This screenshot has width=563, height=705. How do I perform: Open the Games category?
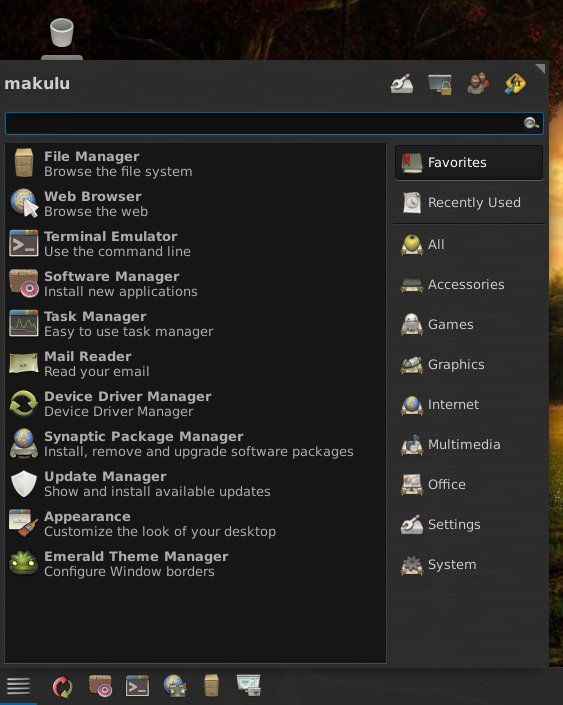point(469,325)
